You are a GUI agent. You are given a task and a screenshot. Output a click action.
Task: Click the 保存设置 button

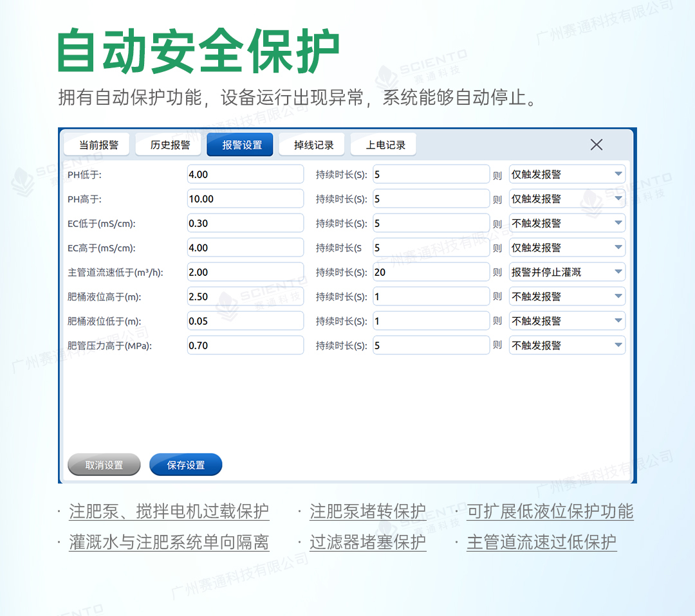click(x=185, y=464)
